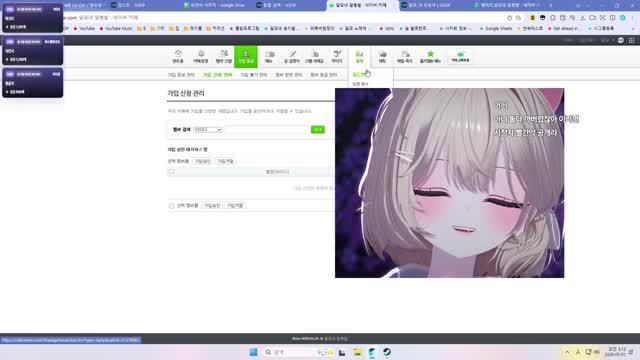Click 가입거절 button above the member list

click(x=225, y=161)
